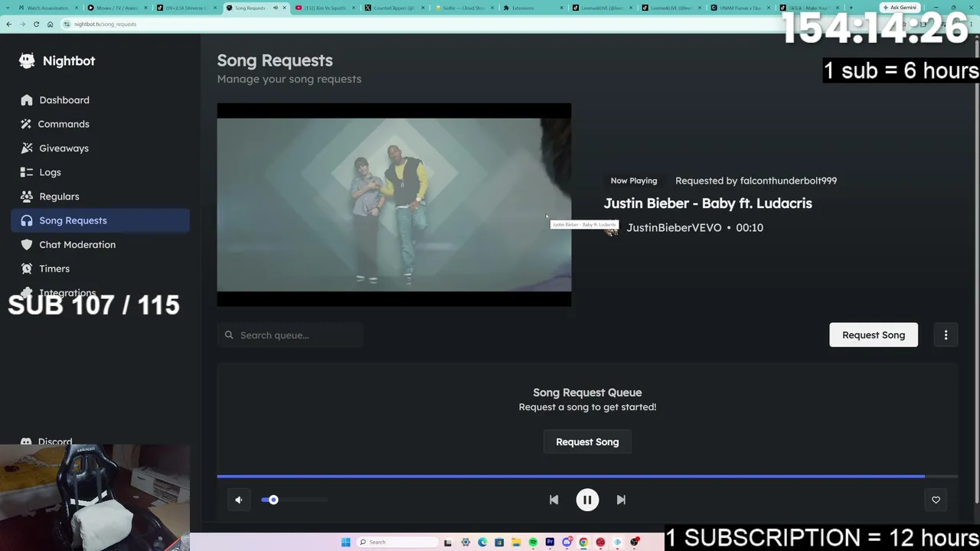The image size is (980, 551).
Task: Go back in the browser
Action: 8,24
